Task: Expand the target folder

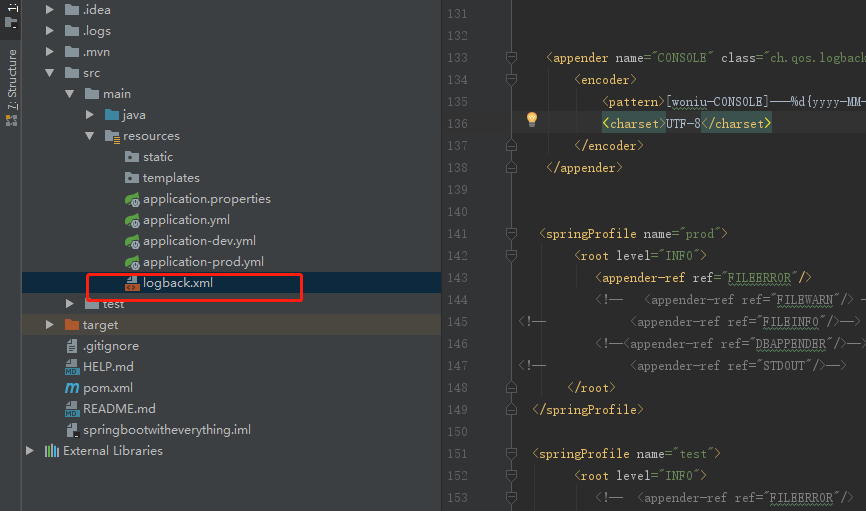Action: [50, 325]
